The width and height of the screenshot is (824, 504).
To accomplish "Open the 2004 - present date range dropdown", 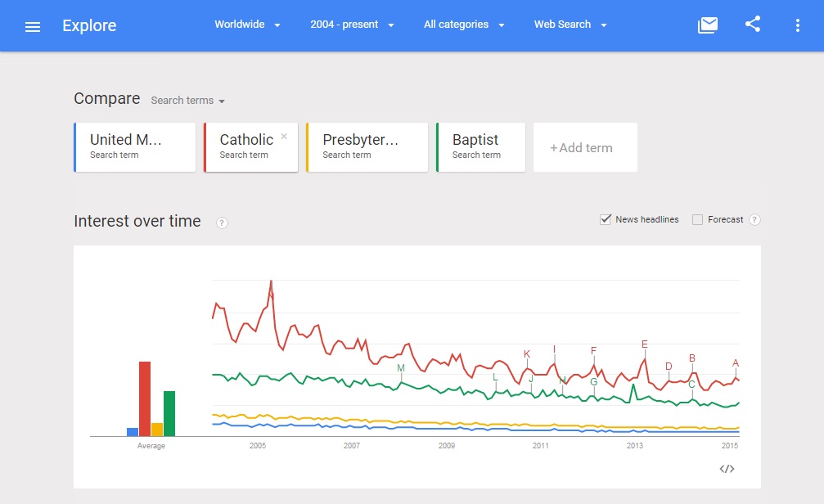I will pyautogui.click(x=352, y=25).
